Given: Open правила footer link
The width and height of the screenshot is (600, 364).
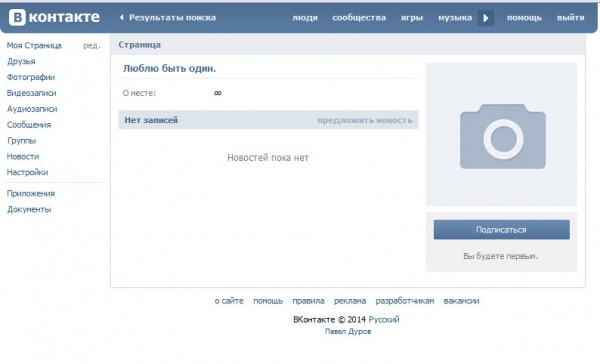Looking at the screenshot, I should [308, 301].
